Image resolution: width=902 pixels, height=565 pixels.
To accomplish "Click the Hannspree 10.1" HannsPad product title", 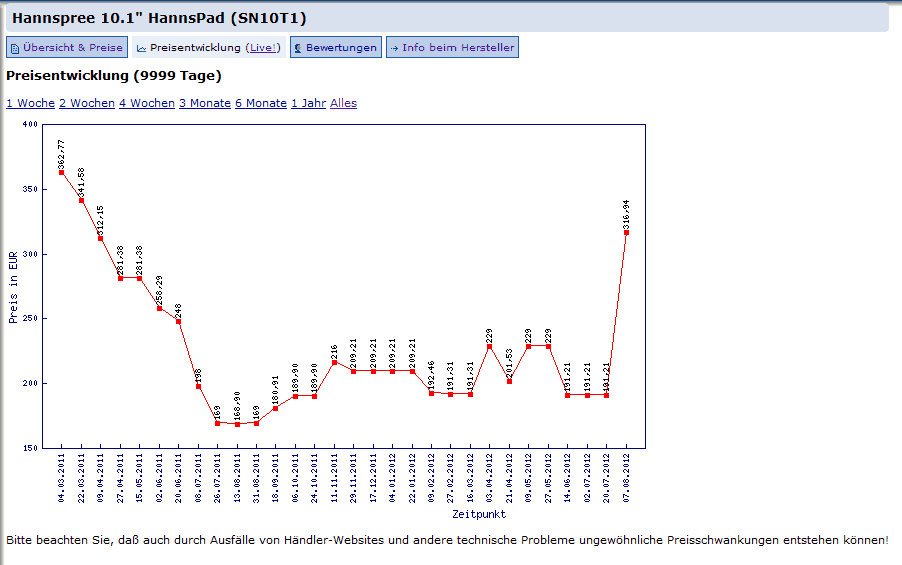I will tap(159, 18).
